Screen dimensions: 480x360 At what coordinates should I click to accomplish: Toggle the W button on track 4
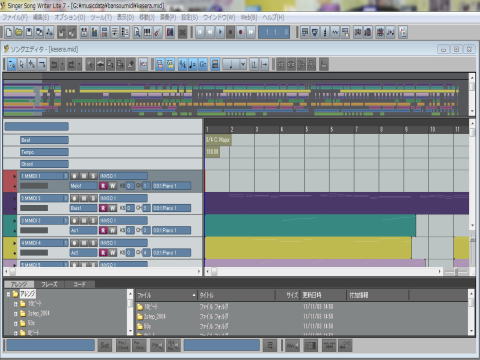112,253
